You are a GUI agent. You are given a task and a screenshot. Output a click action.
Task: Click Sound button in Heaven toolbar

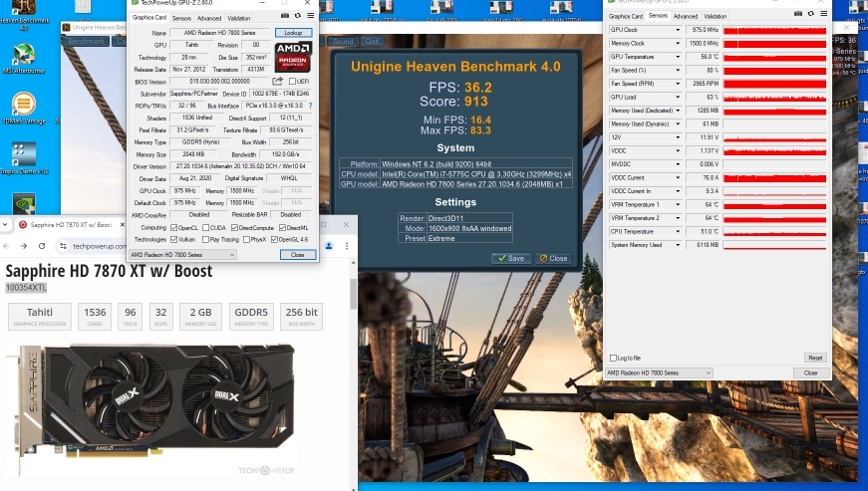343,42
